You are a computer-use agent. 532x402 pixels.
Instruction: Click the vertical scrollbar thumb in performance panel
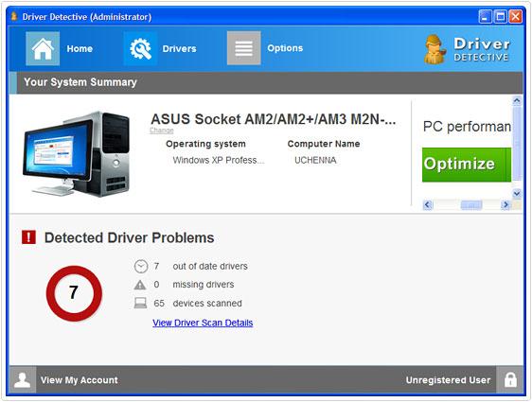tap(517, 144)
